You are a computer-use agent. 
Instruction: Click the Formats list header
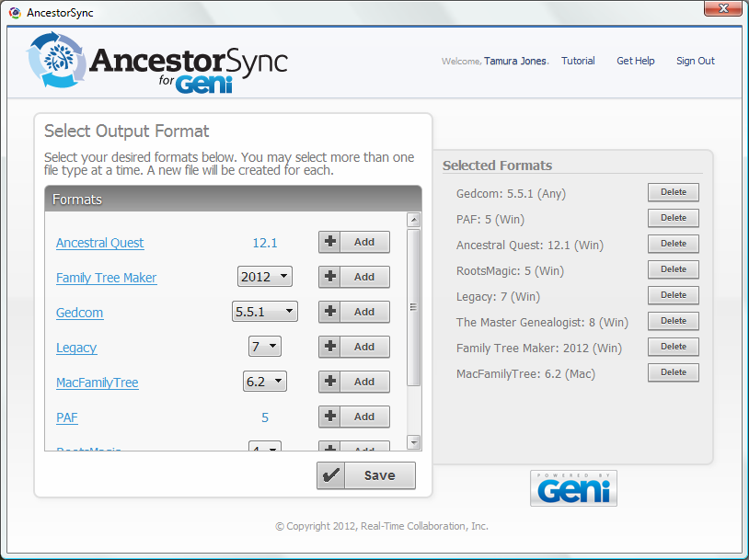(x=233, y=199)
